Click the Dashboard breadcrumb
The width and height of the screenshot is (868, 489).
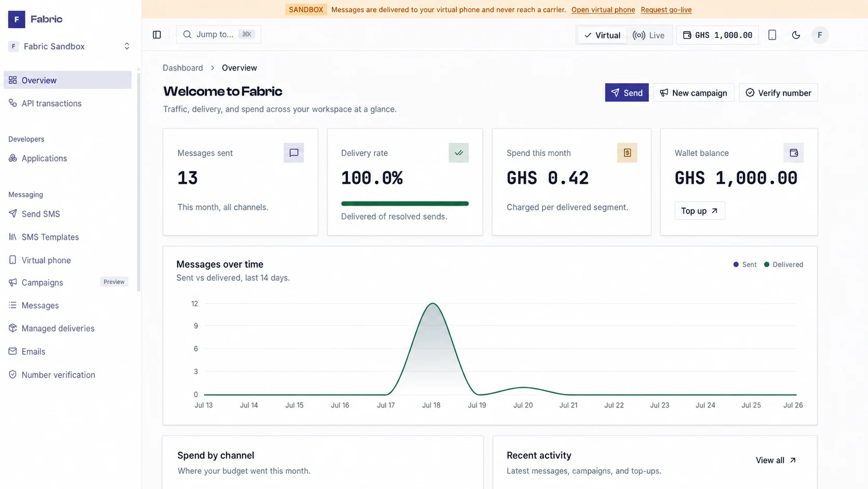[x=183, y=68]
